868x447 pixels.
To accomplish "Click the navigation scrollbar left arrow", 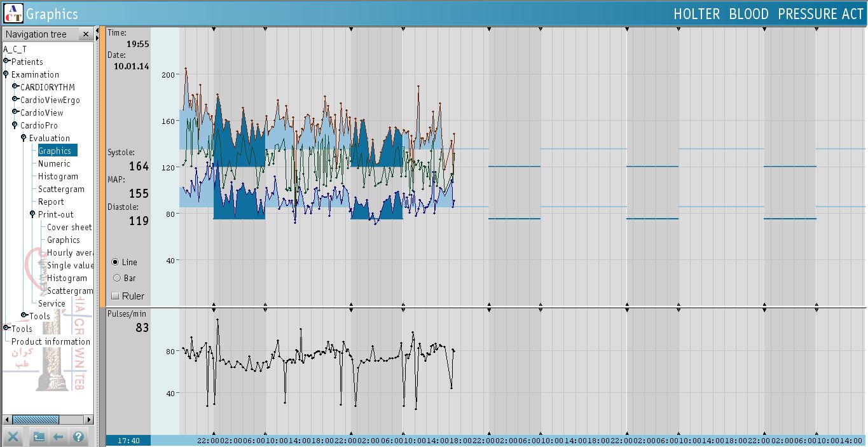I will pos(7,420).
